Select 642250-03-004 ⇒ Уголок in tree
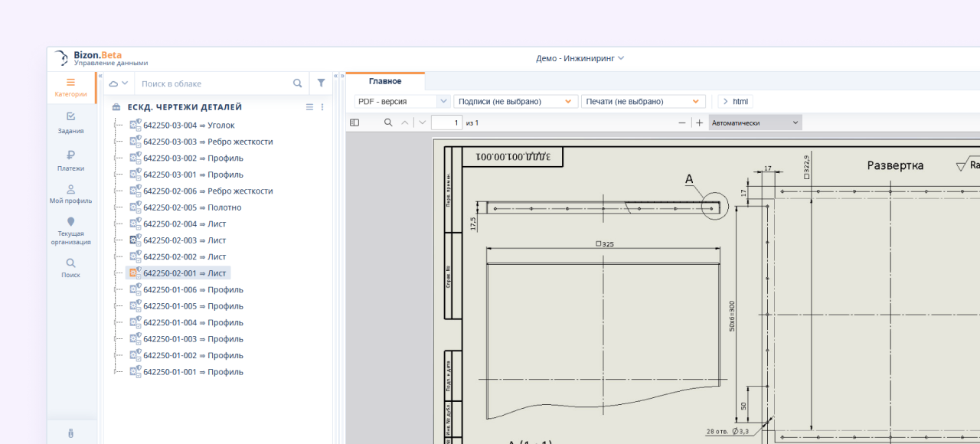 (x=189, y=125)
